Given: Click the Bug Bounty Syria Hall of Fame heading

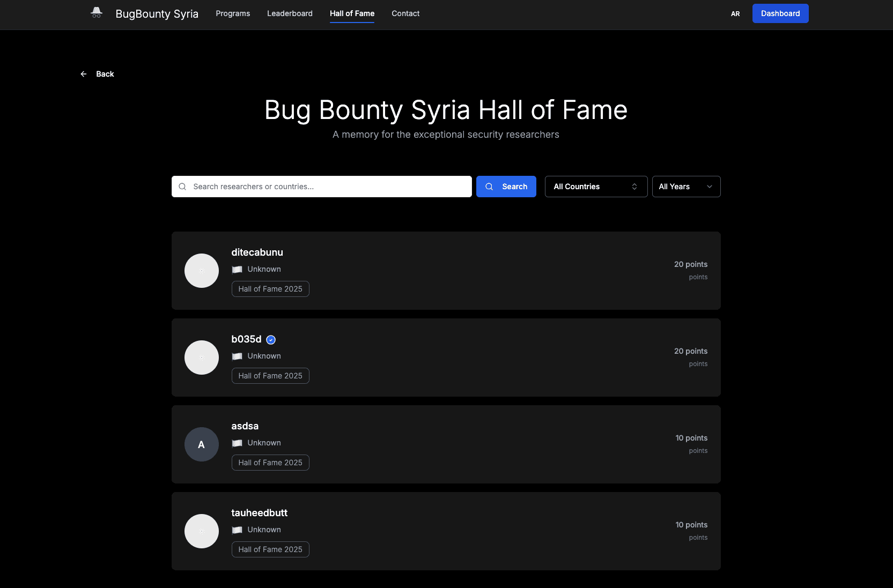Looking at the screenshot, I should [x=446, y=110].
